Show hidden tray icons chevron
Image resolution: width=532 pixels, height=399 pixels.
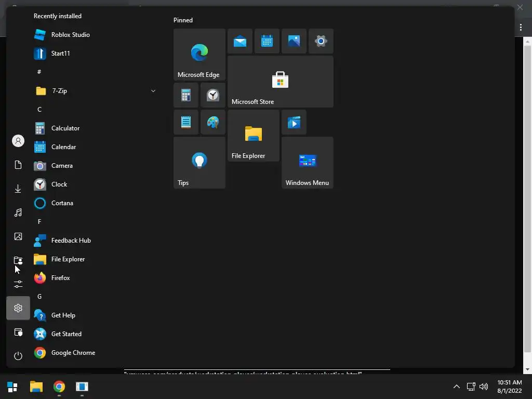tap(457, 387)
